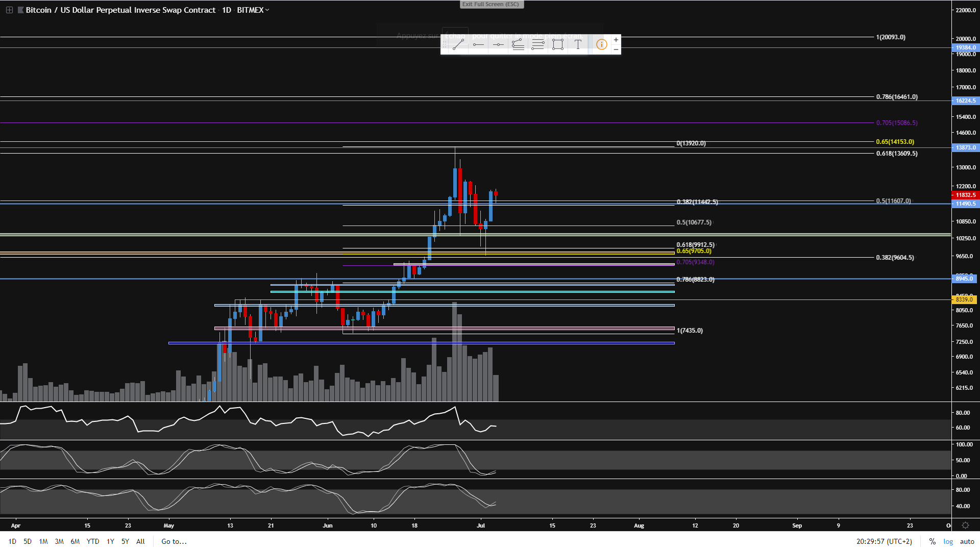
Task: Select the rectangle shape drawing tool
Action: [558, 45]
